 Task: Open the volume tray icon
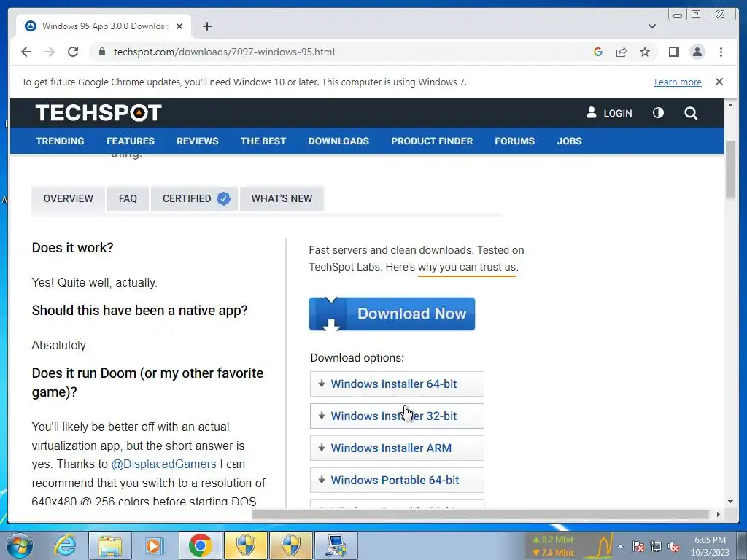coord(673,546)
